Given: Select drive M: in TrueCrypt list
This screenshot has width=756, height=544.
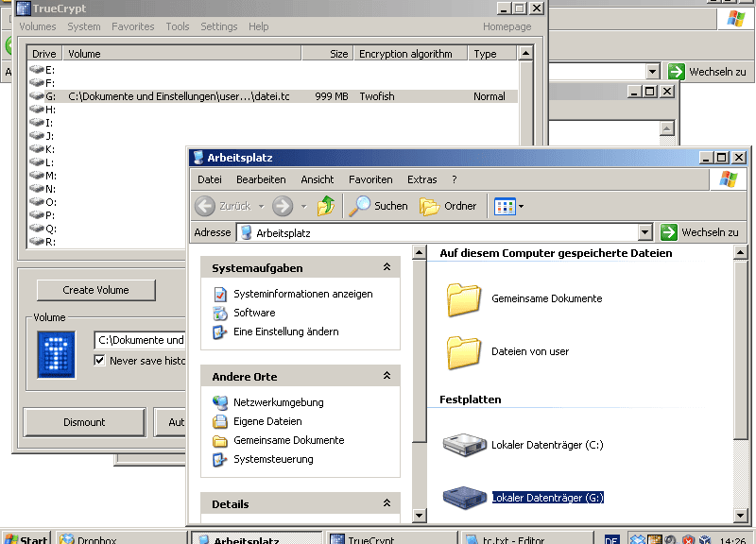Looking at the screenshot, I should (43, 176).
